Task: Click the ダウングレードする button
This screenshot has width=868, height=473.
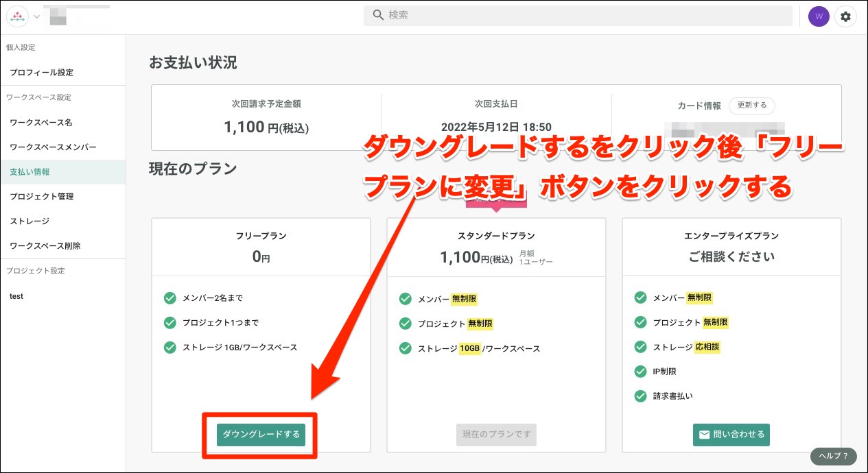Action: (259, 435)
